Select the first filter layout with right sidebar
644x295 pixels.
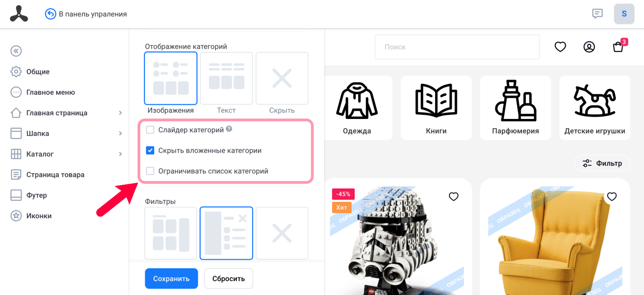(x=171, y=233)
